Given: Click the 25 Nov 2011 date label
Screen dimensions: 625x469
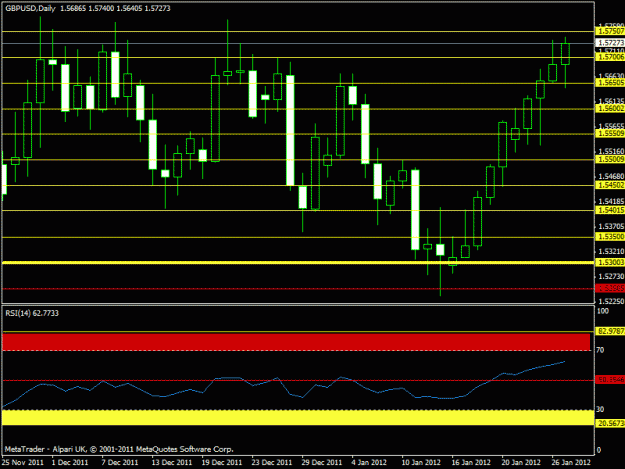Looking at the screenshot, I should 22,463.
